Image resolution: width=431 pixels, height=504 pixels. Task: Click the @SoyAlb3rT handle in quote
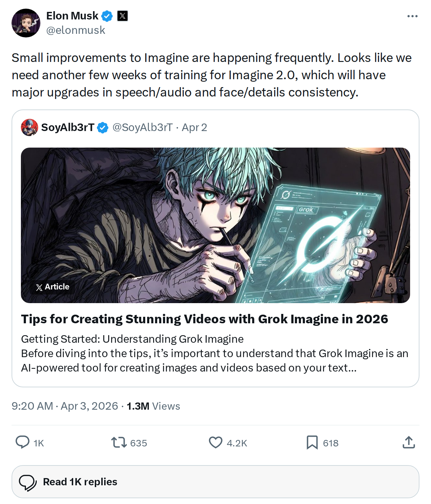[143, 127]
